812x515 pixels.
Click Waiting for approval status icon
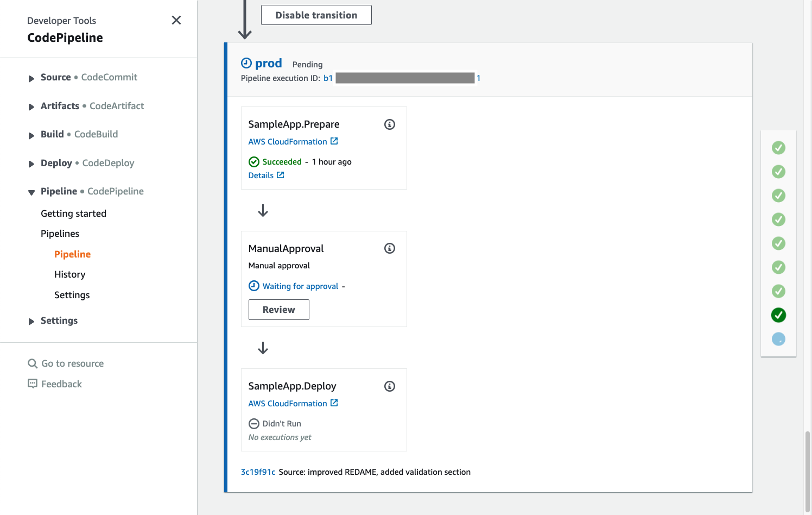(x=254, y=286)
